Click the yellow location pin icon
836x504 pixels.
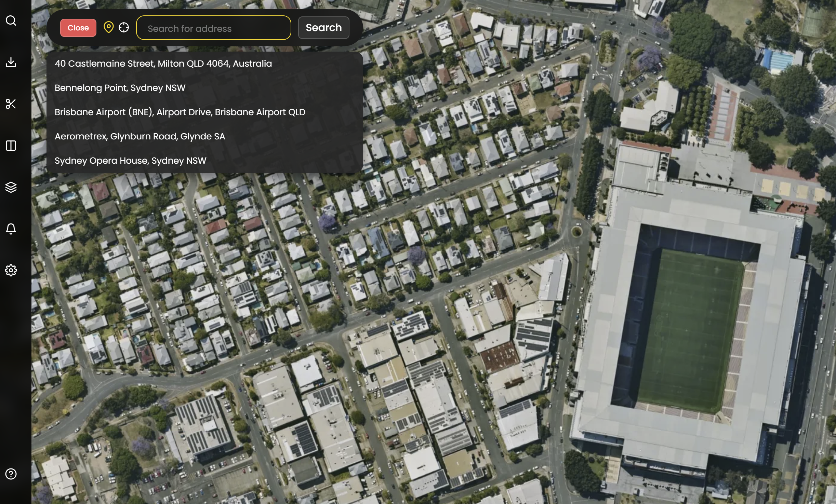click(x=108, y=27)
